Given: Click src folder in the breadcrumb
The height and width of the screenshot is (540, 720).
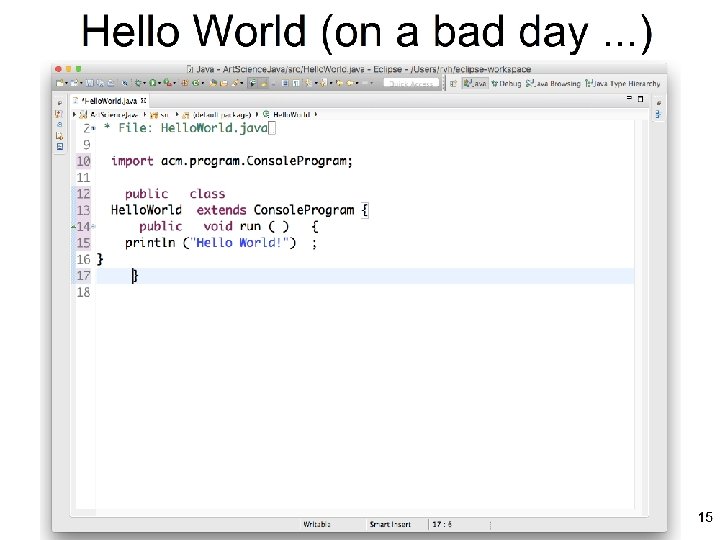Looking at the screenshot, I should click(x=160, y=114).
